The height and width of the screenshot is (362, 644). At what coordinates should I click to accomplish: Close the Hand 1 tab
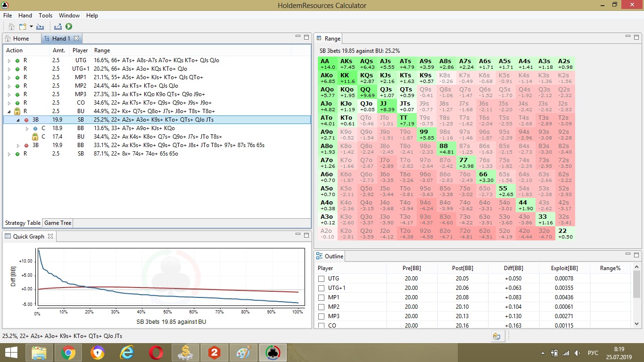76,38
